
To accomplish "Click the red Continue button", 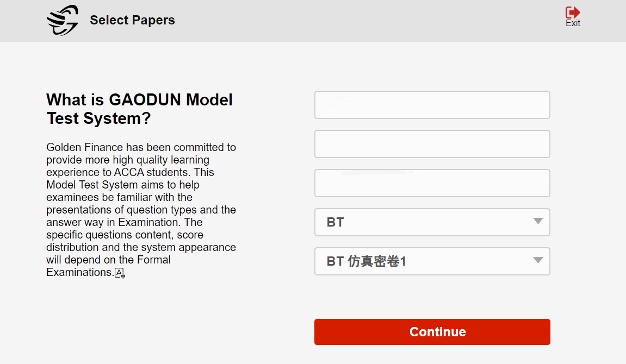I will tap(432, 332).
